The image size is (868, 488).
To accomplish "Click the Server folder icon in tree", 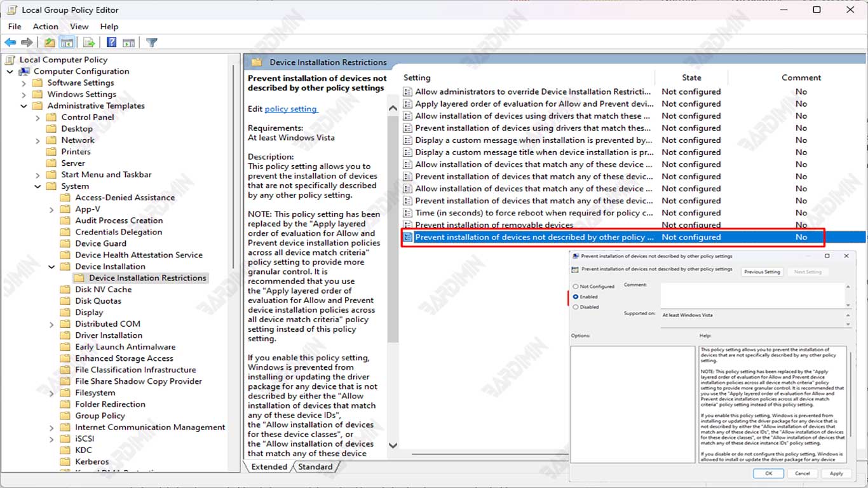I will pos(51,163).
